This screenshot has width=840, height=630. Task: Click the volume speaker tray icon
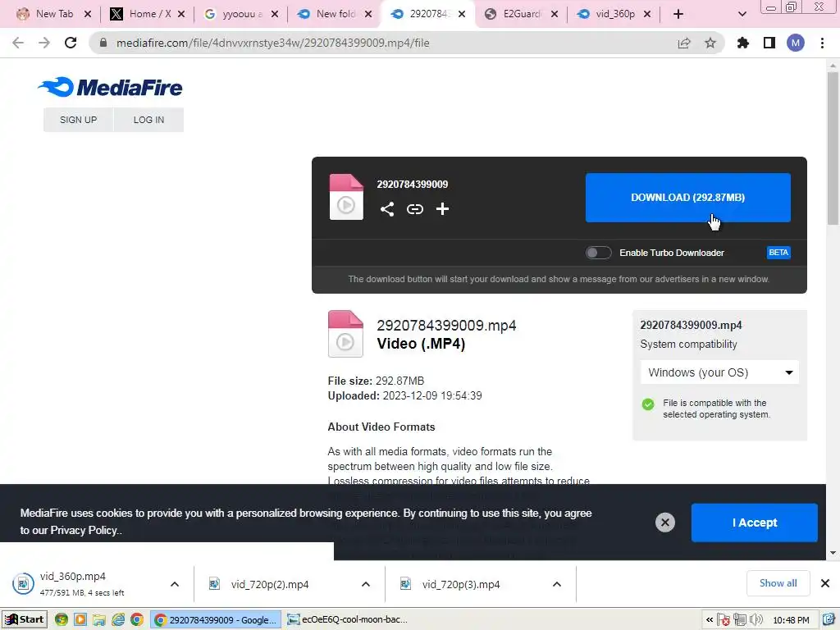[x=756, y=620]
